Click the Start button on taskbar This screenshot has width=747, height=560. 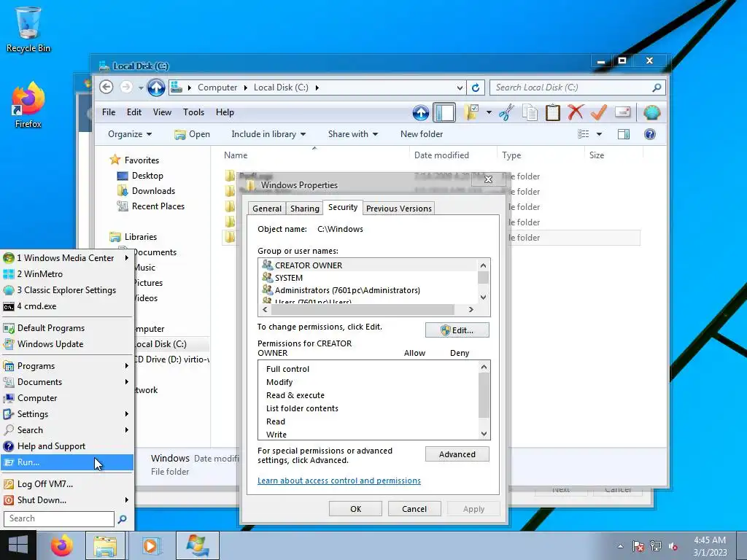18,545
